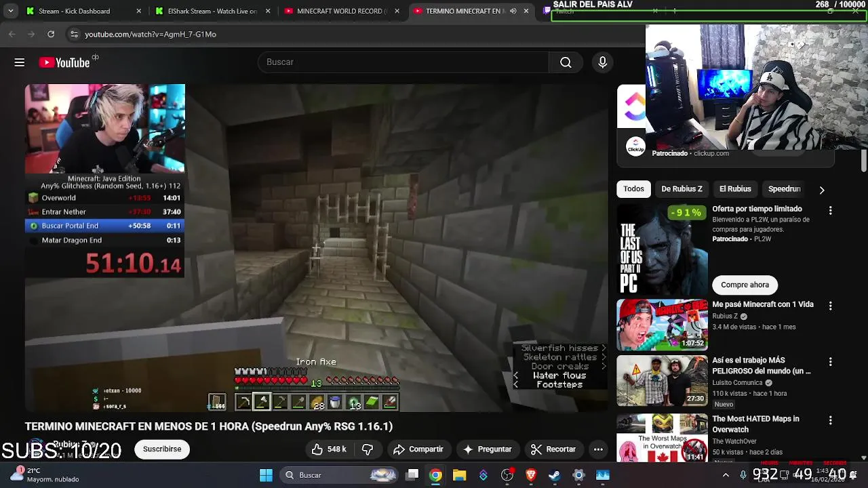Open the Last of Us PC ad thumbnail

[x=662, y=250]
